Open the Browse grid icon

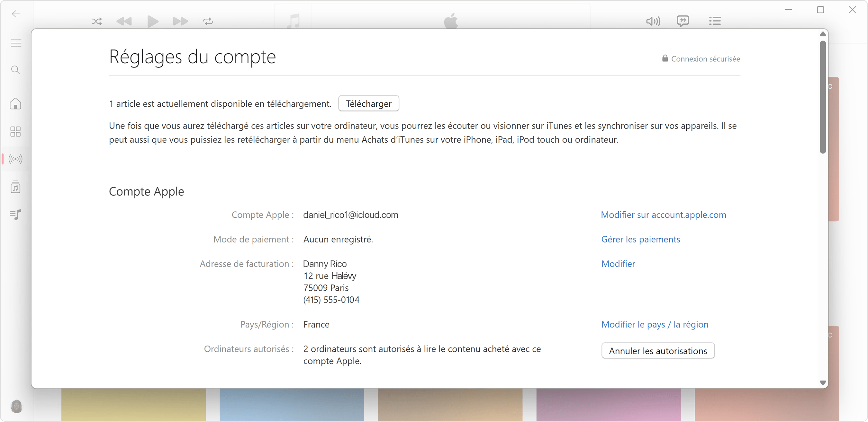pyautogui.click(x=15, y=132)
